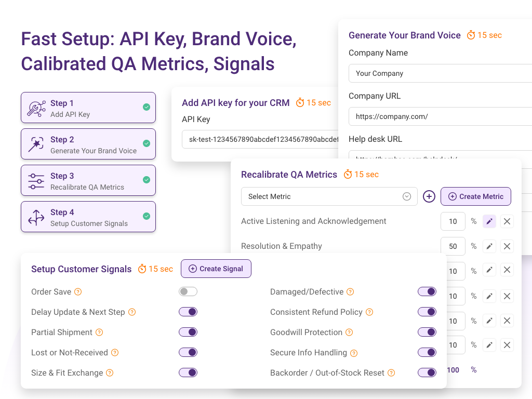
Task: Remove the Resolution & Empathy metric
Action: click(507, 246)
